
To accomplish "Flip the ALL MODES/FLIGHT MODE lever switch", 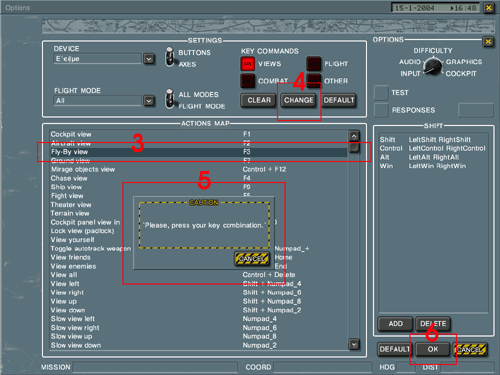I will coord(170,99).
